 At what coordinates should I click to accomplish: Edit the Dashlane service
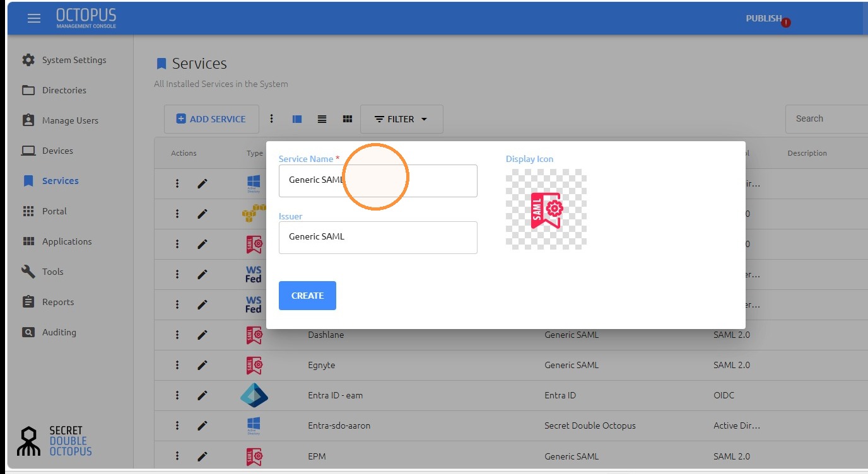click(x=202, y=335)
